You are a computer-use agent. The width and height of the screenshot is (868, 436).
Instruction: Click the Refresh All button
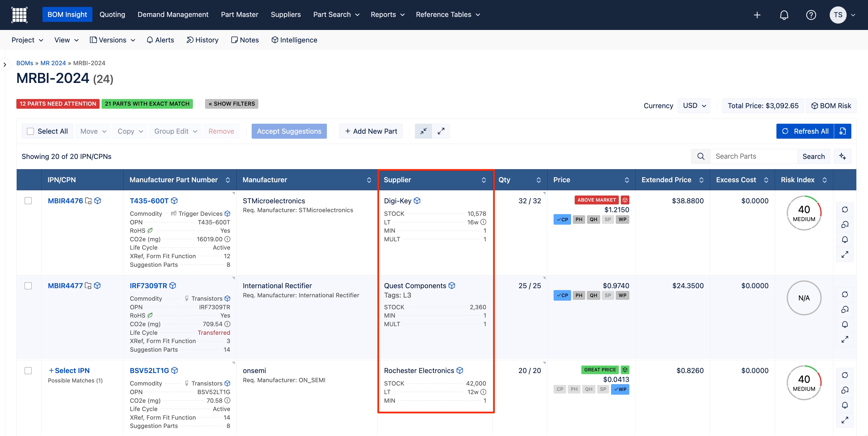coord(805,131)
